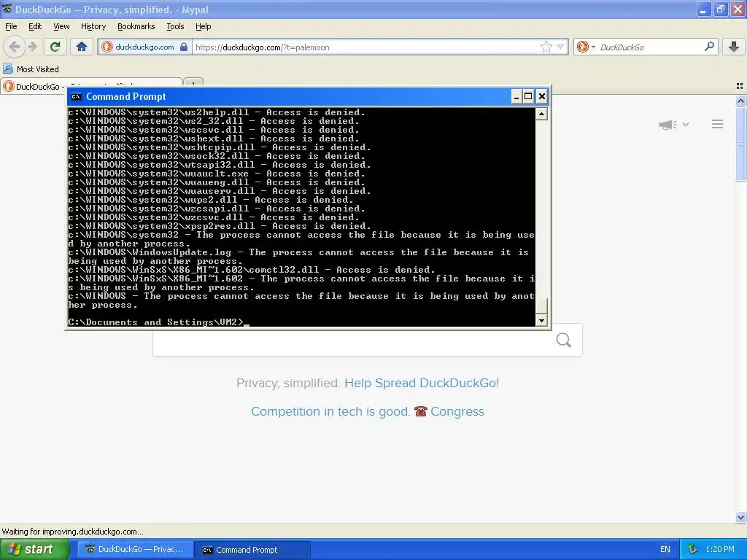Open the Competition in tech is good link
The width and height of the screenshot is (747, 560).
pyautogui.click(x=330, y=411)
